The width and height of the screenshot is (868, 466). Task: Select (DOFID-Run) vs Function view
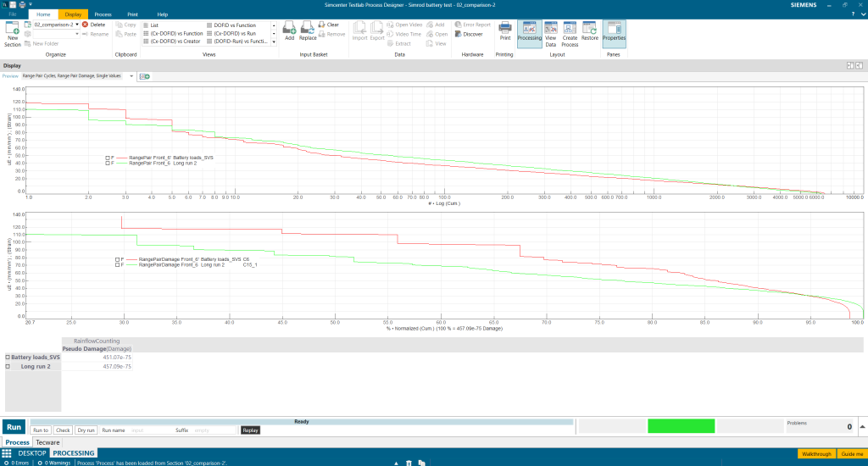[x=237, y=41]
